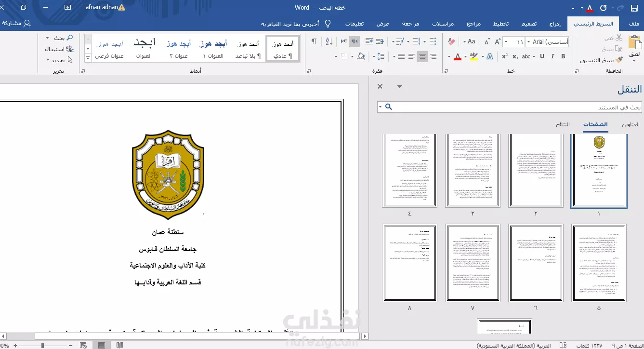Toggle superscript x² formatting
The height and width of the screenshot is (349, 644).
point(505,56)
